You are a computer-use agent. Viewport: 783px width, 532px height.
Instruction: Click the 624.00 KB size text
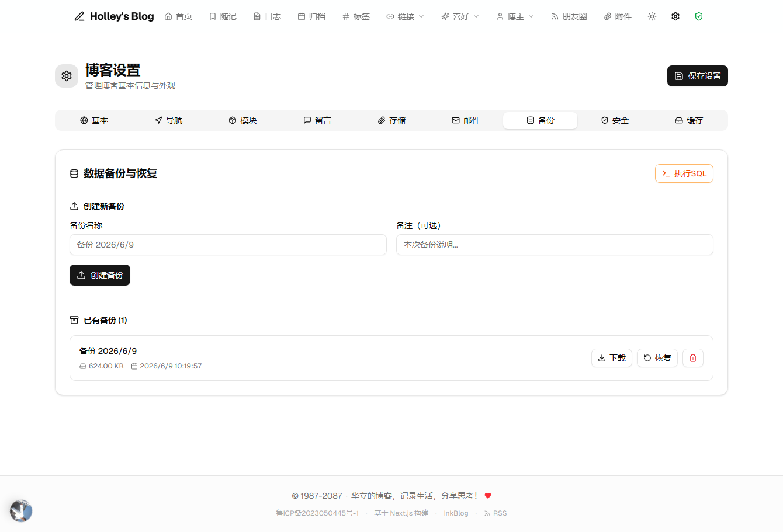(106, 366)
